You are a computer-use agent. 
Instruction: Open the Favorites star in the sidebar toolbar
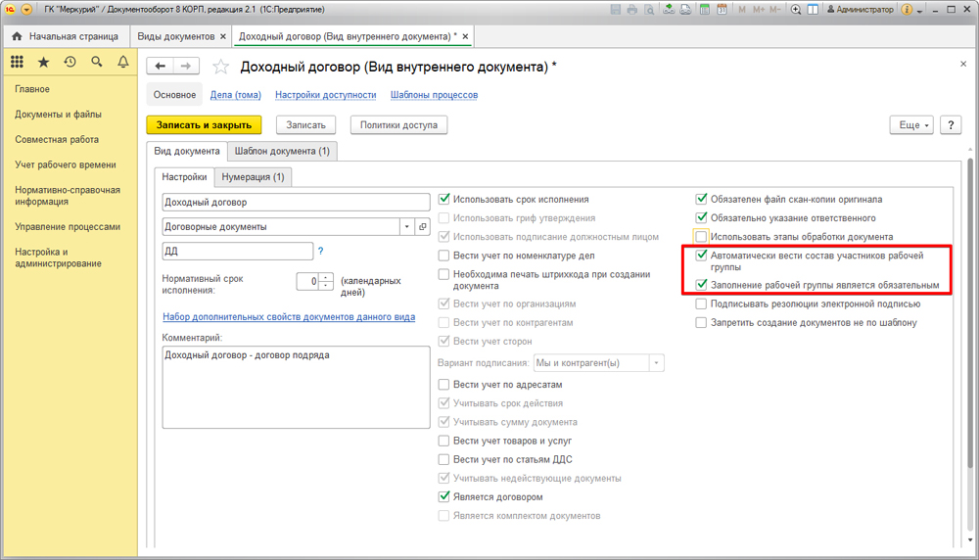click(43, 62)
